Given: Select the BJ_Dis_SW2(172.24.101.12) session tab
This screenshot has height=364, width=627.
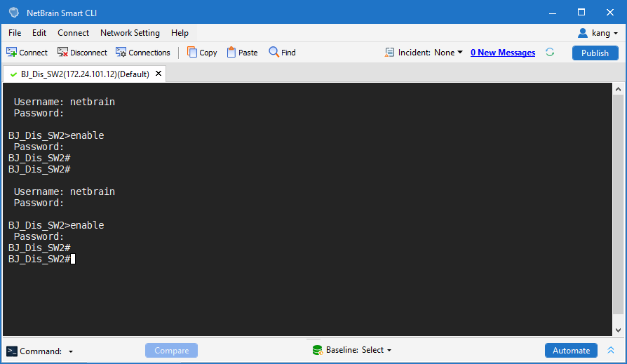Looking at the screenshot, I should pyautogui.click(x=85, y=74).
